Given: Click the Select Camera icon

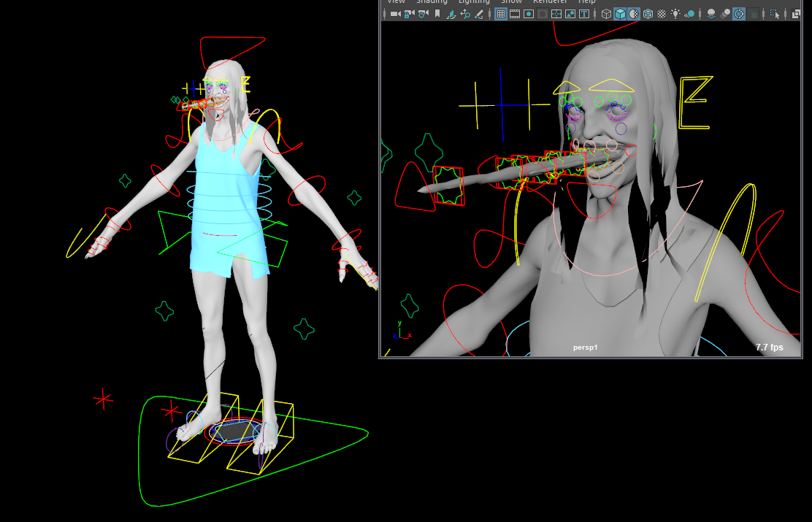Looking at the screenshot, I should (395, 14).
